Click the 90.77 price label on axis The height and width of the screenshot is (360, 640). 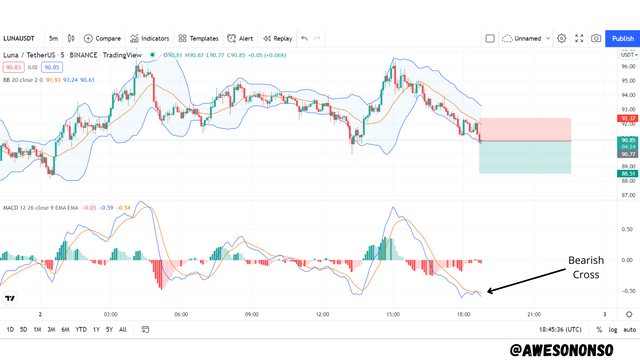coord(628,154)
